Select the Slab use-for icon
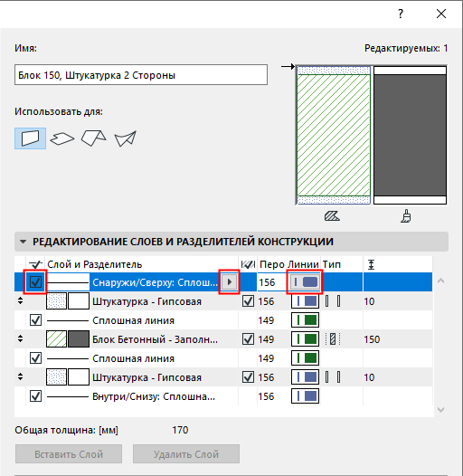 click(x=62, y=138)
